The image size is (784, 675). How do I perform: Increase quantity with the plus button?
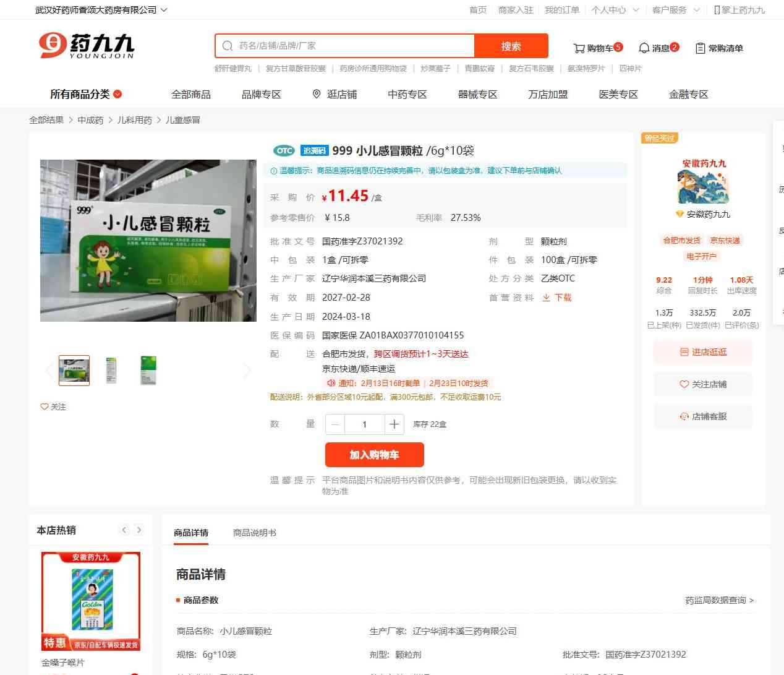(x=394, y=424)
